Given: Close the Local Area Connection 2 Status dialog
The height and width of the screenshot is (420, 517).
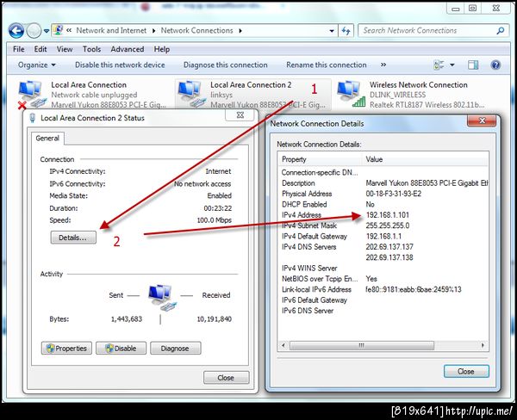Looking at the screenshot, I should tap(226, 378).
